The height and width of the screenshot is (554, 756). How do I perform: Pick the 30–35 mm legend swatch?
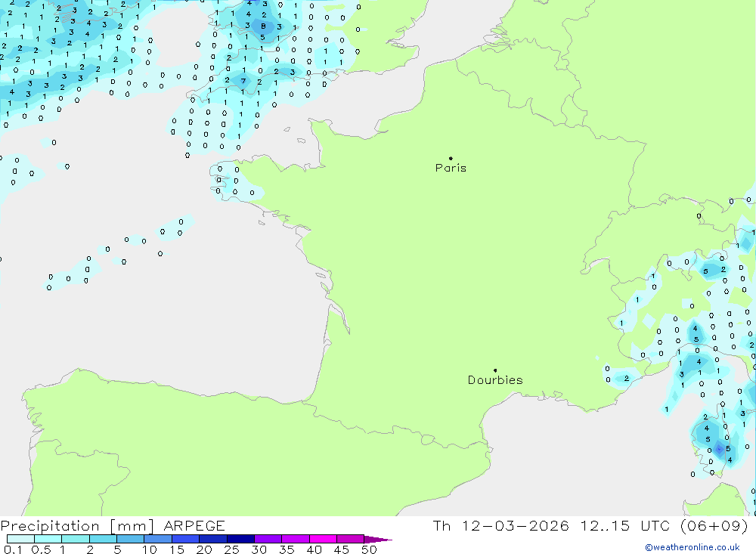coord(268,539)
